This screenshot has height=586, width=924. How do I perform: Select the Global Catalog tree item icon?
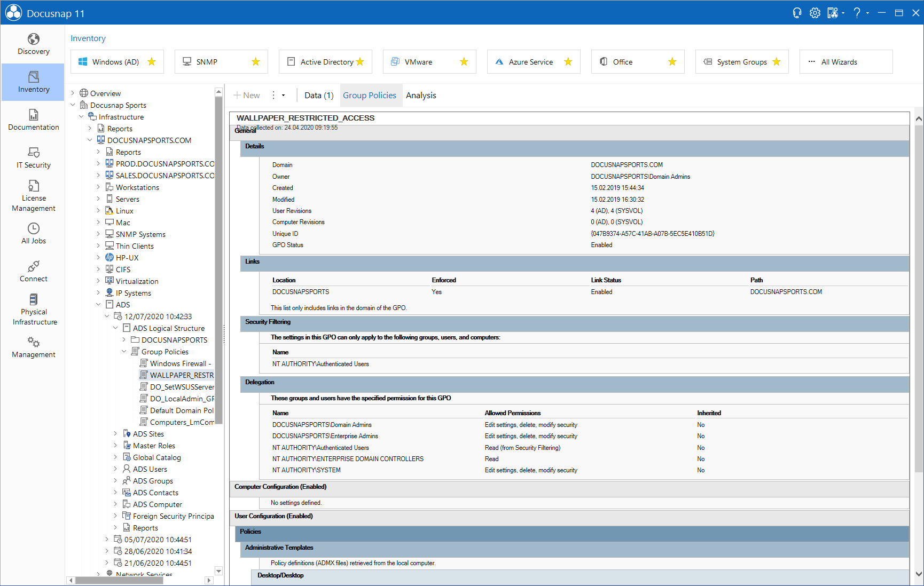127,457
